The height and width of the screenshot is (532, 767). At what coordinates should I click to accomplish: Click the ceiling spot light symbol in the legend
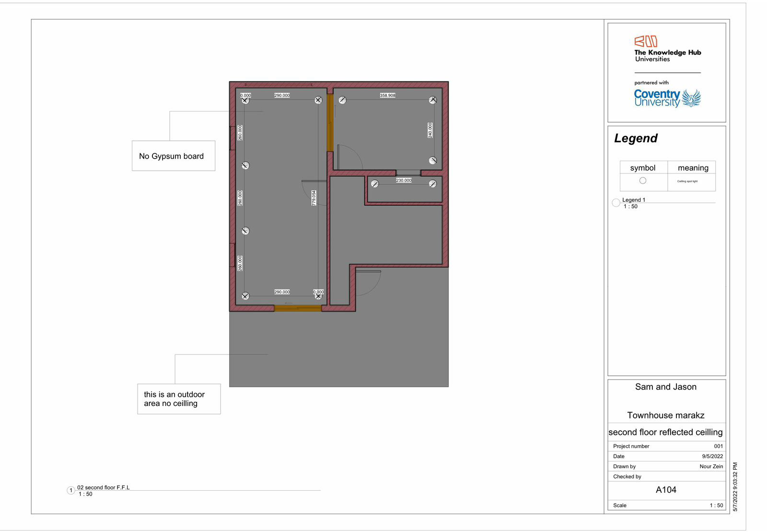tap(643, 181)
